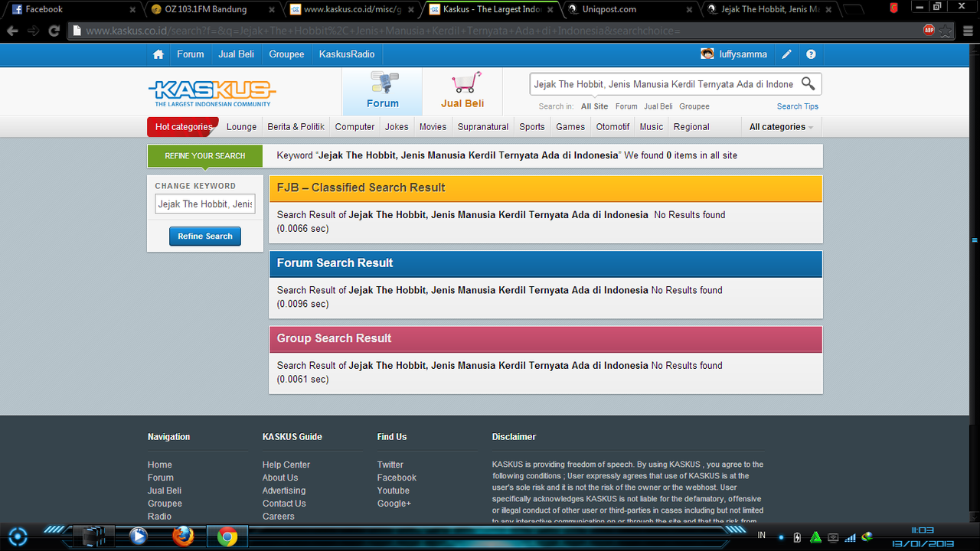
Task: Click the pencil edit icon
Action: point(786,54)
